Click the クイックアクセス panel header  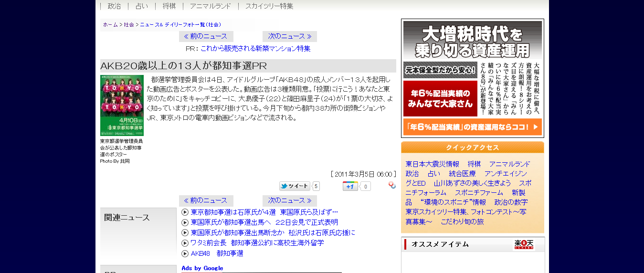[473, 147]
